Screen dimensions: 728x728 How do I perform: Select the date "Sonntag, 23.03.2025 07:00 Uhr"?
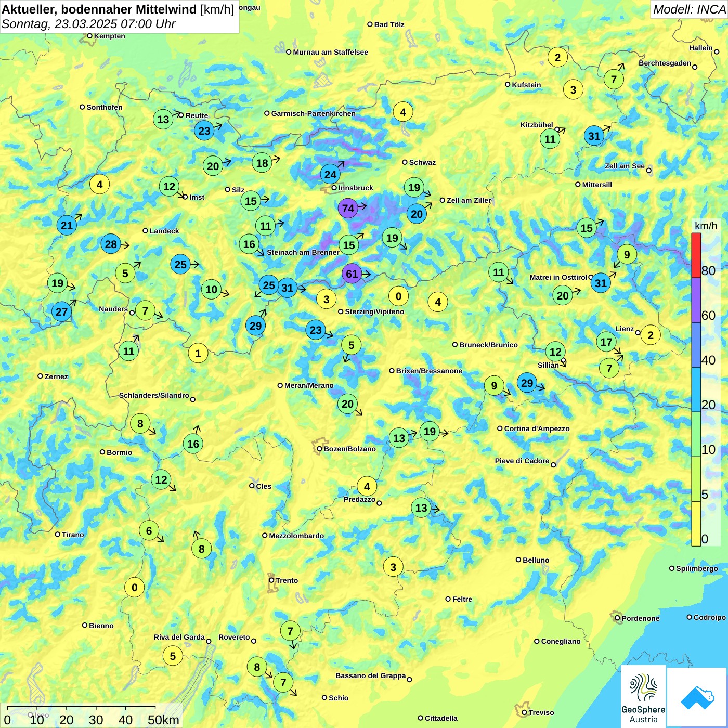[x=88, y=24]
